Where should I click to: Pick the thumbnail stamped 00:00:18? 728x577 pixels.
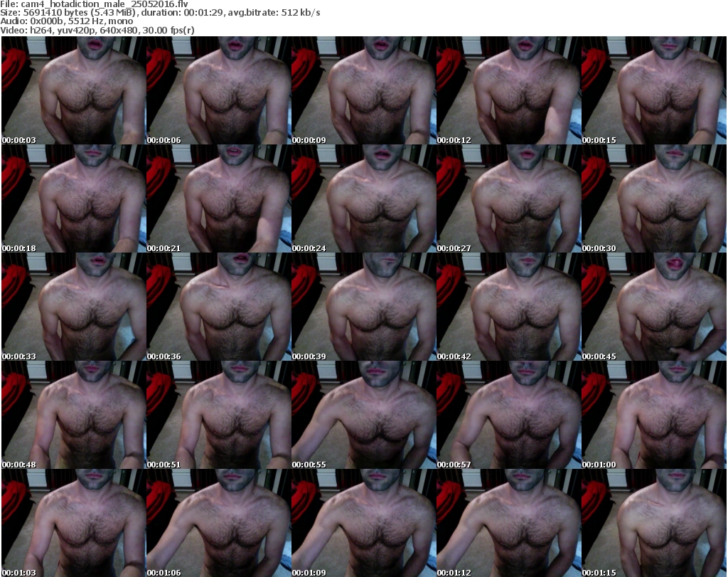tap(74, 198)
